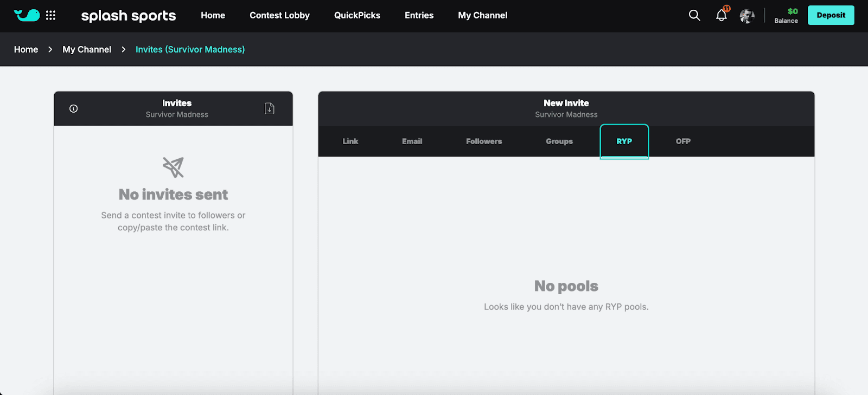Open the OFP tab
Viewport: 868px width, 395px height.
(683, 141)
